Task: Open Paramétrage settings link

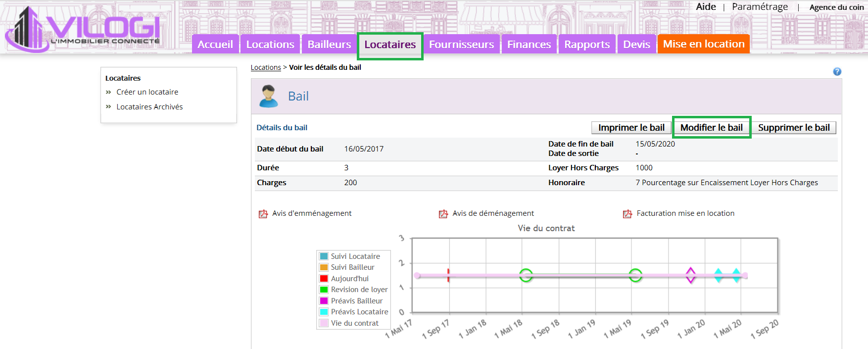Action: [760, 7]
